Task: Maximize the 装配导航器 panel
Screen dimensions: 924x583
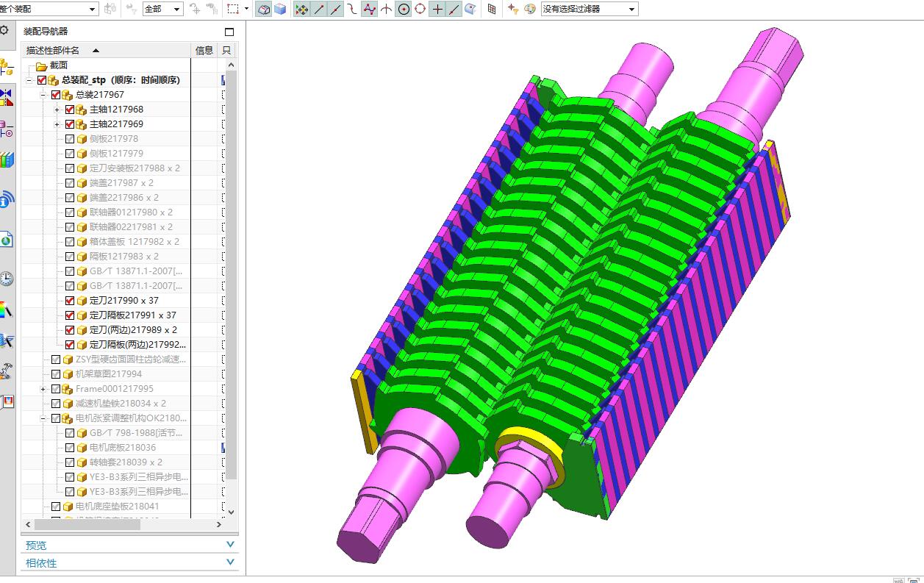Action: click(x=229, y=32)
